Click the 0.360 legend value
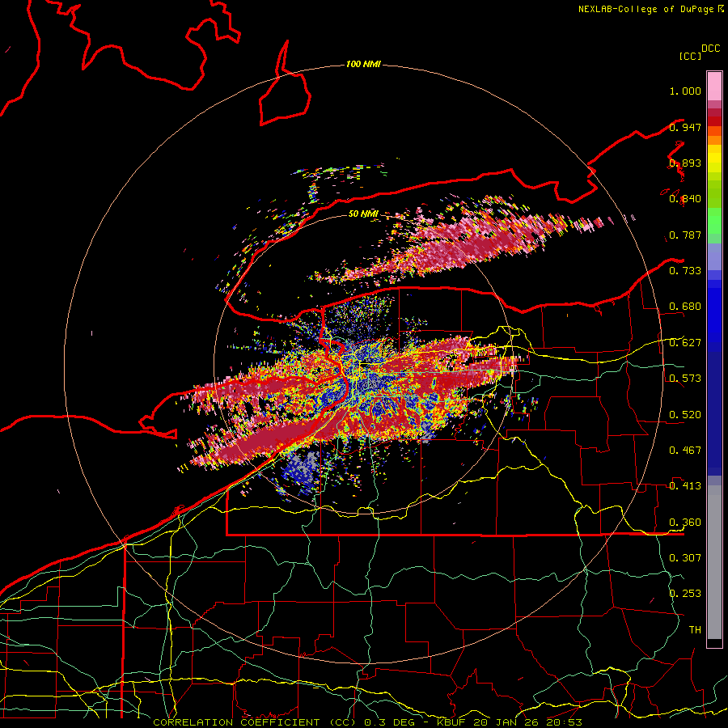The image size is (728, 728). (685, 523)
